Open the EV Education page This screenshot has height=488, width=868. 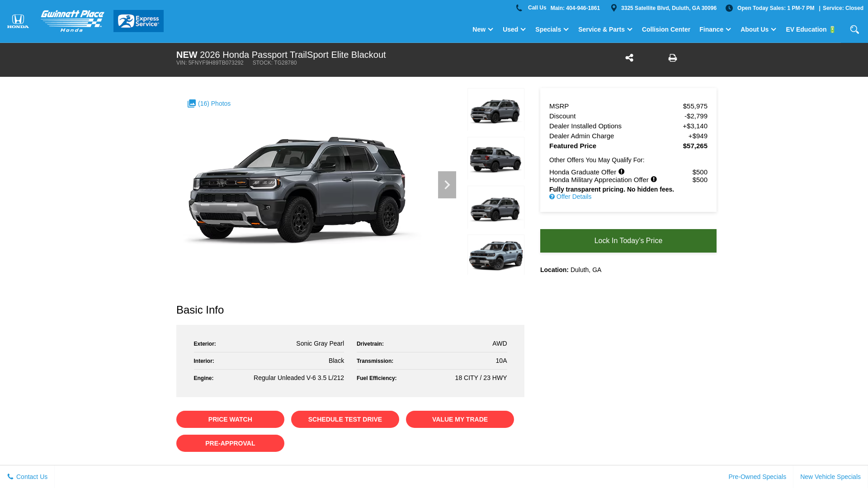click(x=811, y=29)
